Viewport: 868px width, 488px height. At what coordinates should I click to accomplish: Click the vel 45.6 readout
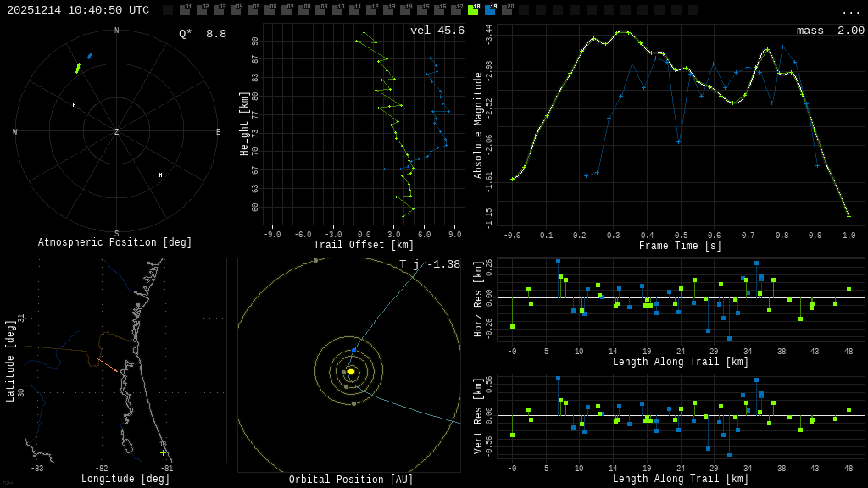pos(437,30)
